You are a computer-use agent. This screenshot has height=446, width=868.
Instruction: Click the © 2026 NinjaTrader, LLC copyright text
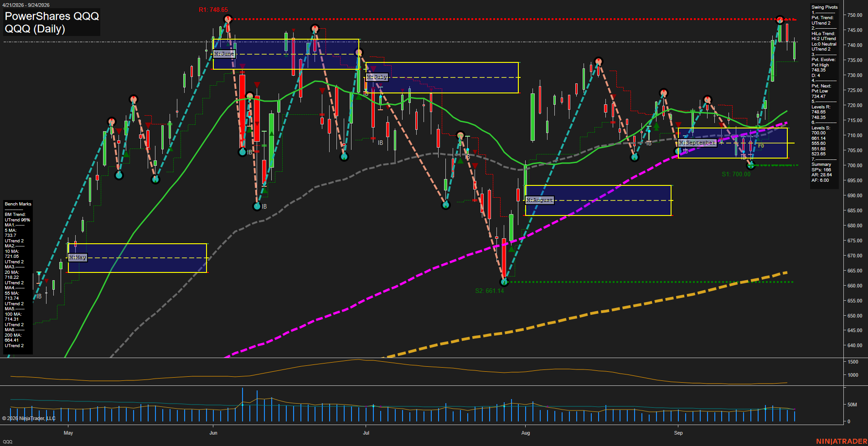coord(29,418)
